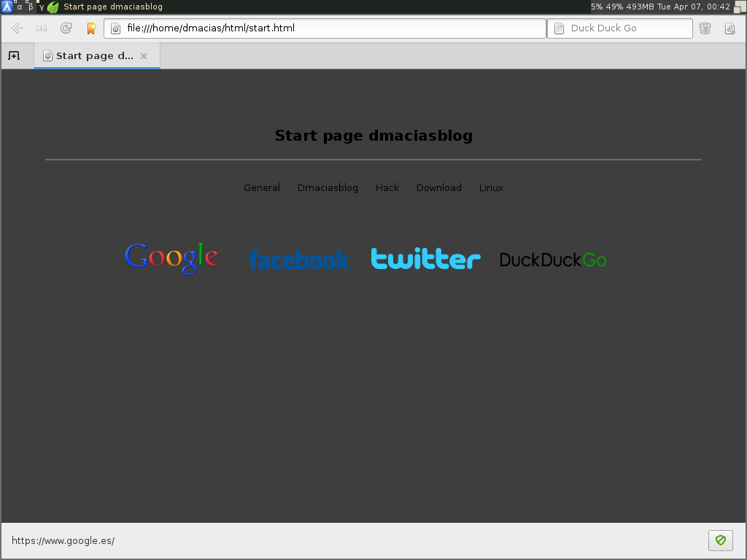Click the 'Tue Apr 07, 00:42' clock in panel
The image size is (747, 560).
(x=693, y=7)
